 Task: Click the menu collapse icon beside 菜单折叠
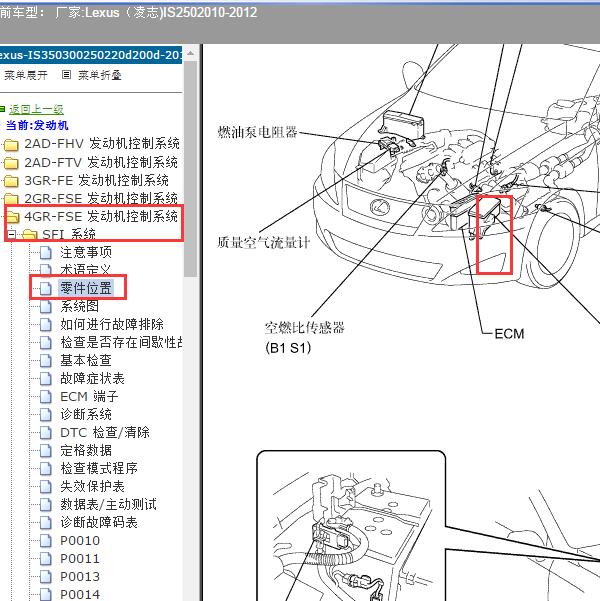click(x=66, y=75)
